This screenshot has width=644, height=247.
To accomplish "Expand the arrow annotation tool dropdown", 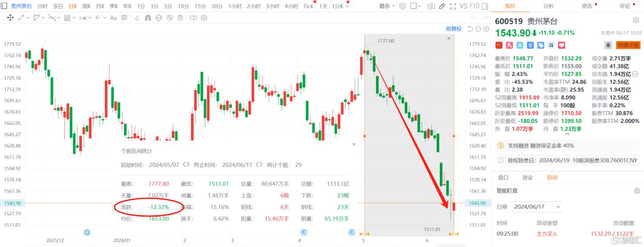I will (105, 18).
